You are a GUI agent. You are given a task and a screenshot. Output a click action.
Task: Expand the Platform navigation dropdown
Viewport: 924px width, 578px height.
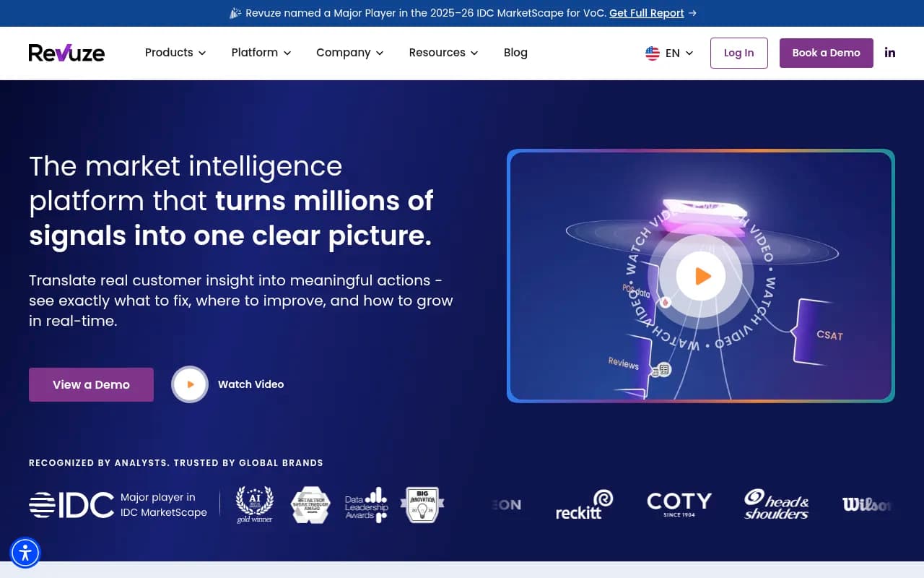click(261, 52)
